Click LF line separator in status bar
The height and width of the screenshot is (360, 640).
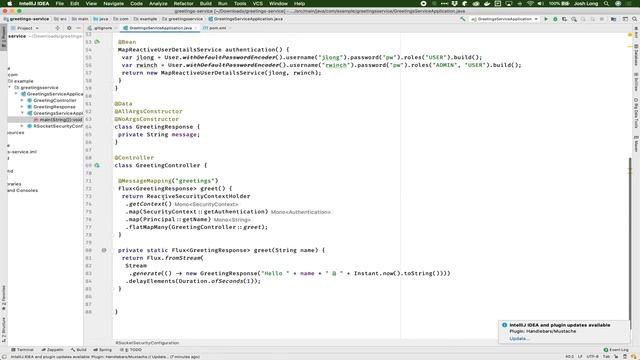pyautogui.click(x=580, y=357)
